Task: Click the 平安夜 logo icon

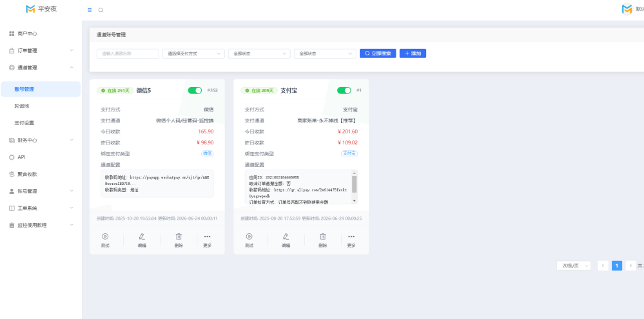Action: pyautogui.click(x=30, y=9)
